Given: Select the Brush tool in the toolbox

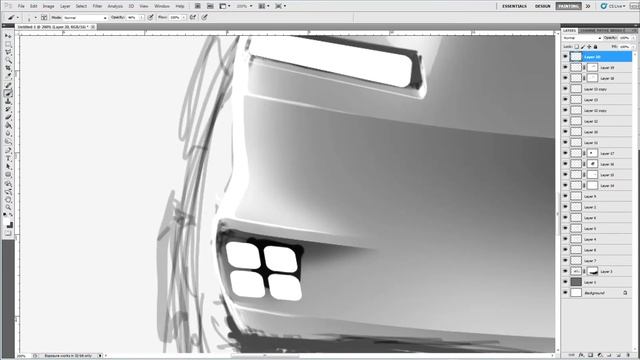Looking at the screenshot, I should 8,93.
